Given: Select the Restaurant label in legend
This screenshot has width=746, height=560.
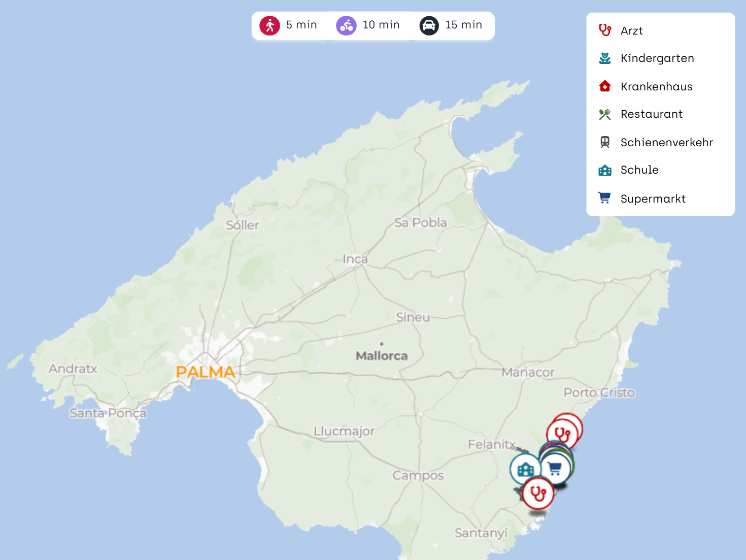Looking at the screenshot, I should (651, 114).
